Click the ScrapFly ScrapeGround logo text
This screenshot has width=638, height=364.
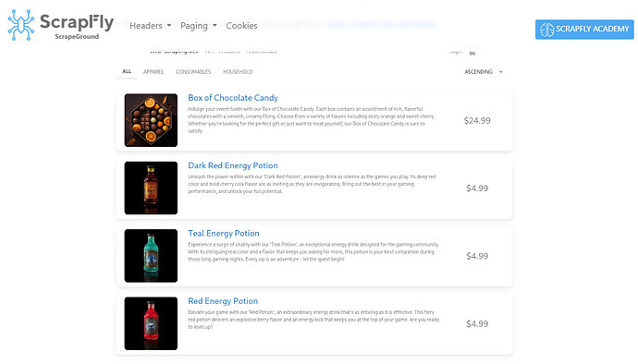point(77,26)
